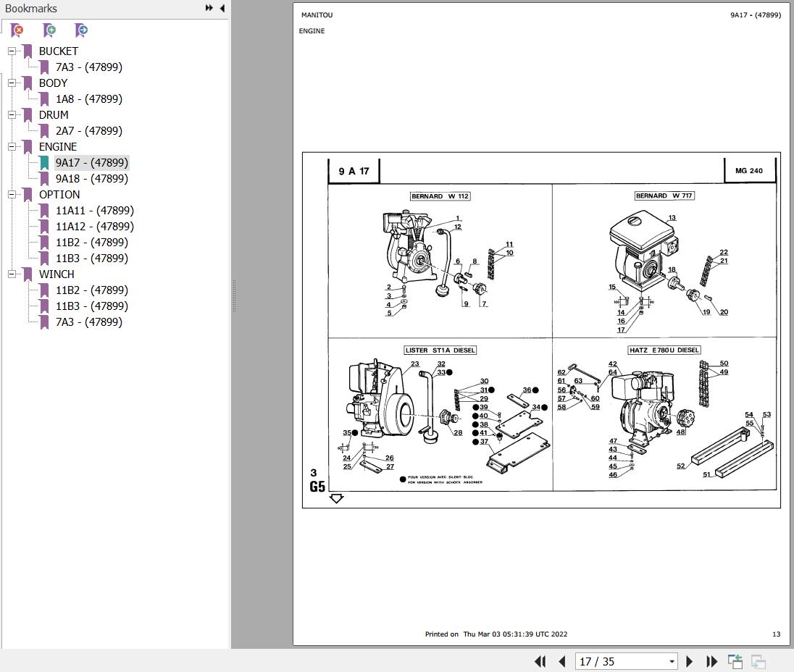Collapse the BUCKET bookmark group

[x=12, y=51]
